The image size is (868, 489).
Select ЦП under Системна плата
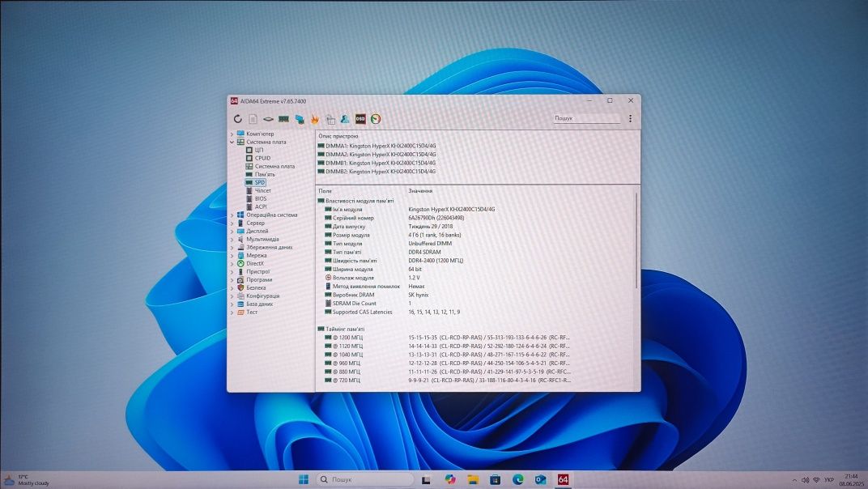tap(254, 150)
